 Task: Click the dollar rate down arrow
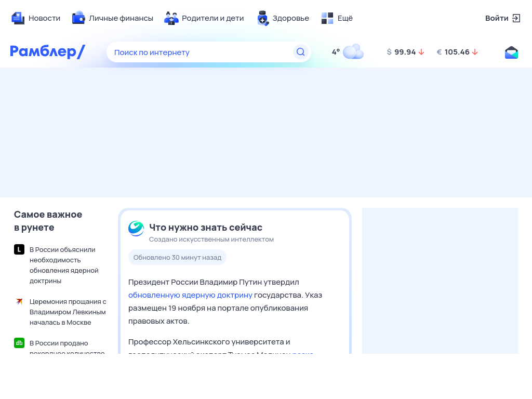(421, 52)
